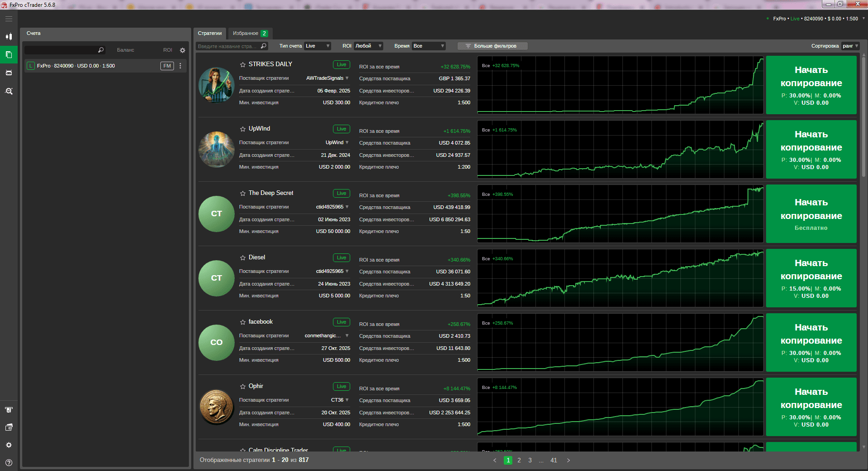Select FxPro 8240090 account row

[x=106, y=66]
